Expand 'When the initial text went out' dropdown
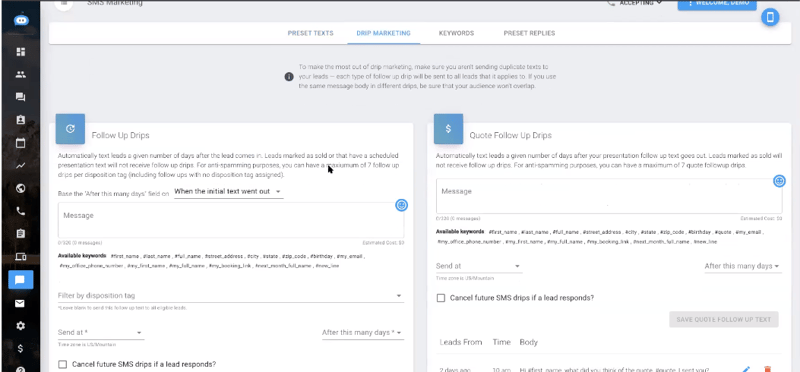 click(x=229, y=192)
